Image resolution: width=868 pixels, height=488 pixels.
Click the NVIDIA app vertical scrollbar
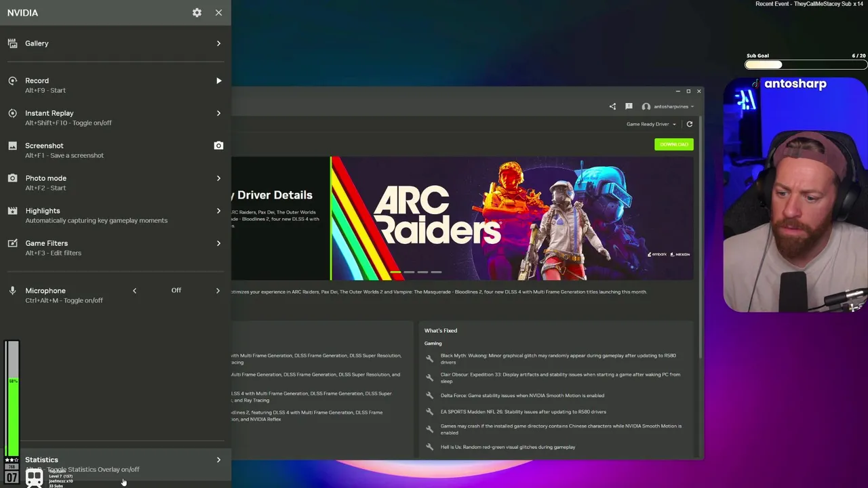tap(701, 237)
